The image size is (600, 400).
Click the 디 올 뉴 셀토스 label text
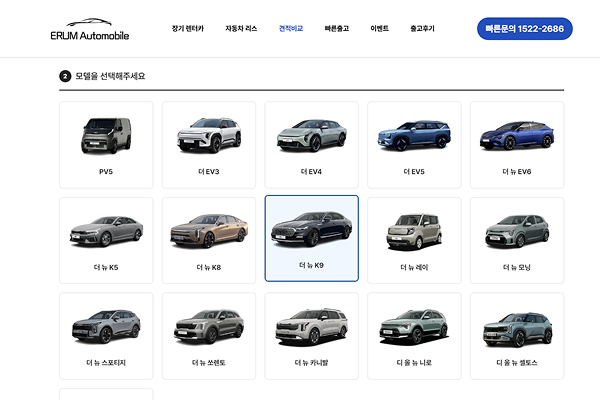click(517, 362)
